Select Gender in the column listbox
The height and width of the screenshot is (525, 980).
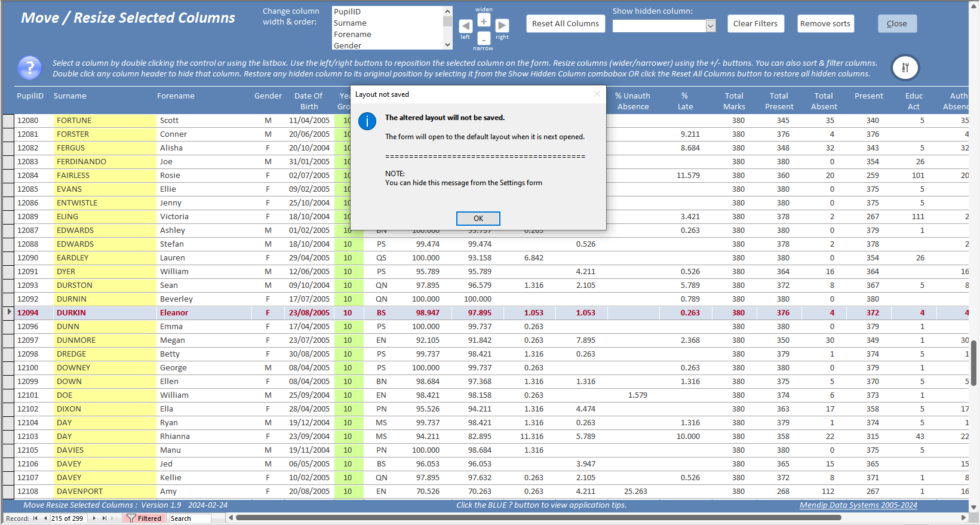(387, 45)
